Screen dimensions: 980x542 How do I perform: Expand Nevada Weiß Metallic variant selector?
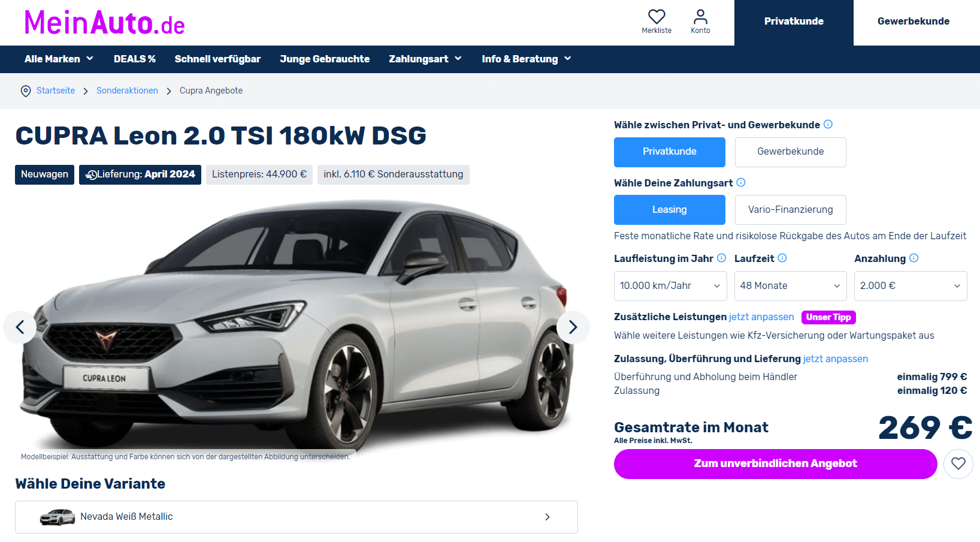click(x=297, y=517)
